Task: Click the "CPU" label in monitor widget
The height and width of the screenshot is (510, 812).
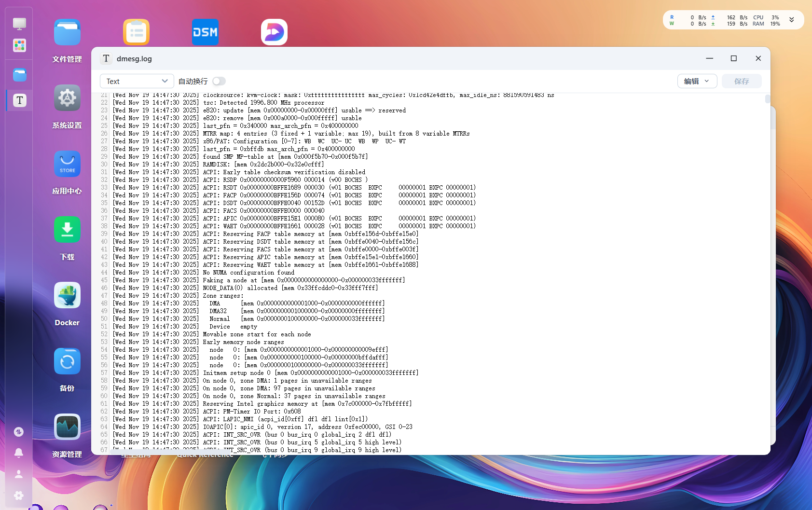Action: [x=758, y=17]
